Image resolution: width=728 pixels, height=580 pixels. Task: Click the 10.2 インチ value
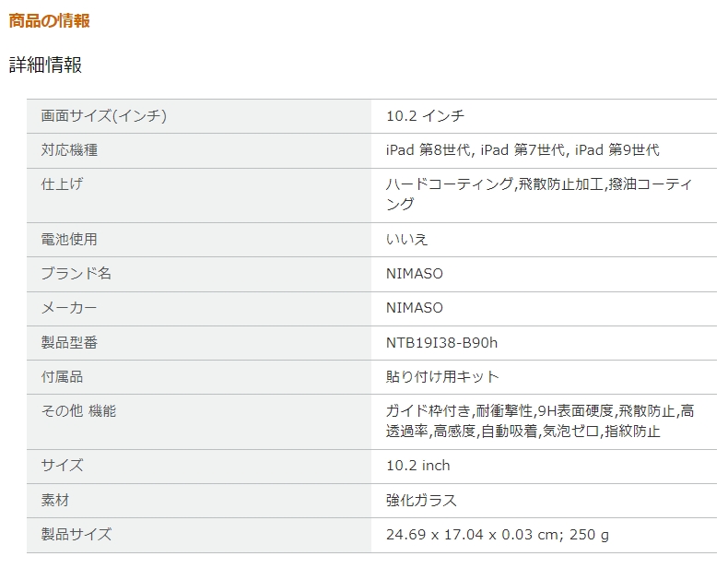(426, 115)
